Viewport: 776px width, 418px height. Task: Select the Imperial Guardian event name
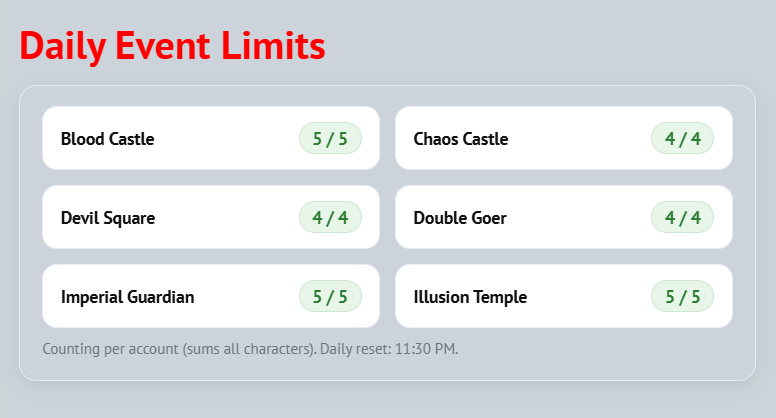pos(127,297)
